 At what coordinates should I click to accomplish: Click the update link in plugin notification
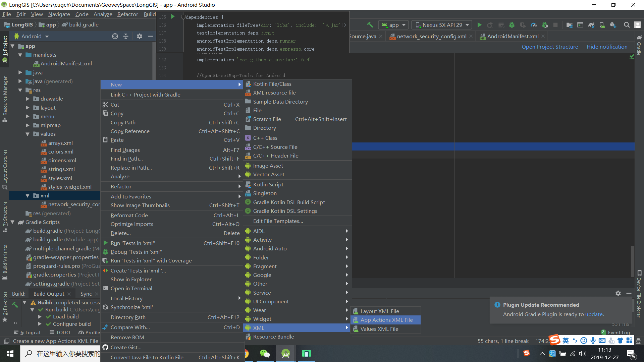(x=594, y=314)
